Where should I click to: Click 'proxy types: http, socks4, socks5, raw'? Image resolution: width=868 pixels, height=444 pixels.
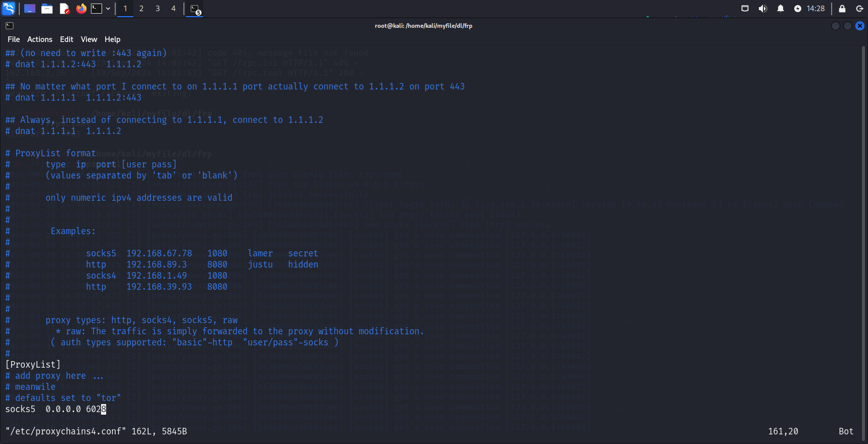[141, 320]
